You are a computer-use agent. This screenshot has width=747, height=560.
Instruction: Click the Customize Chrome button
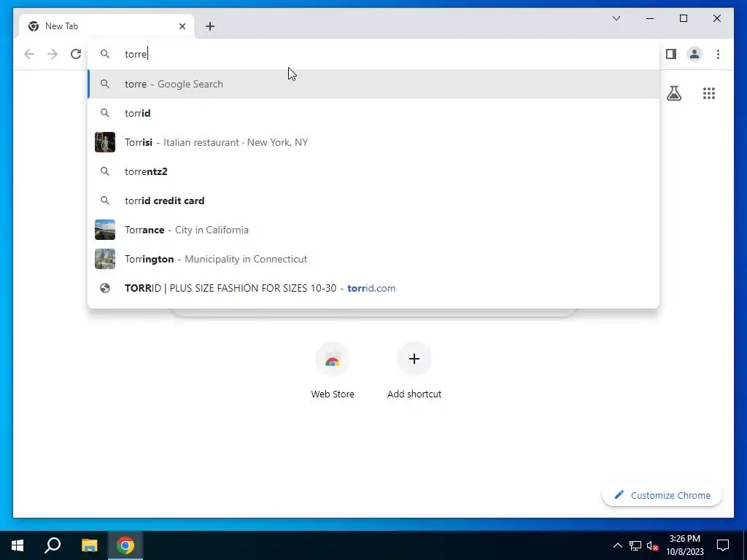coord(662,495)
